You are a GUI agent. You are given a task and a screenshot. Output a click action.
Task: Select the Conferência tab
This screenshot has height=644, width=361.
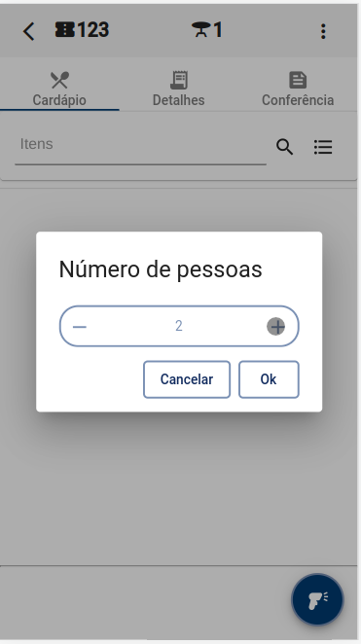pyautogui.click(x=298, y=89)
